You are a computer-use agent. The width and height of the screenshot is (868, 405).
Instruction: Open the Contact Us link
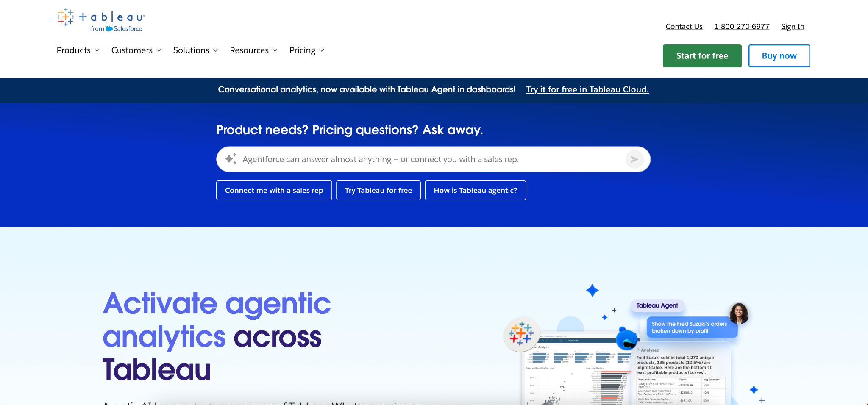pos(684,27)
